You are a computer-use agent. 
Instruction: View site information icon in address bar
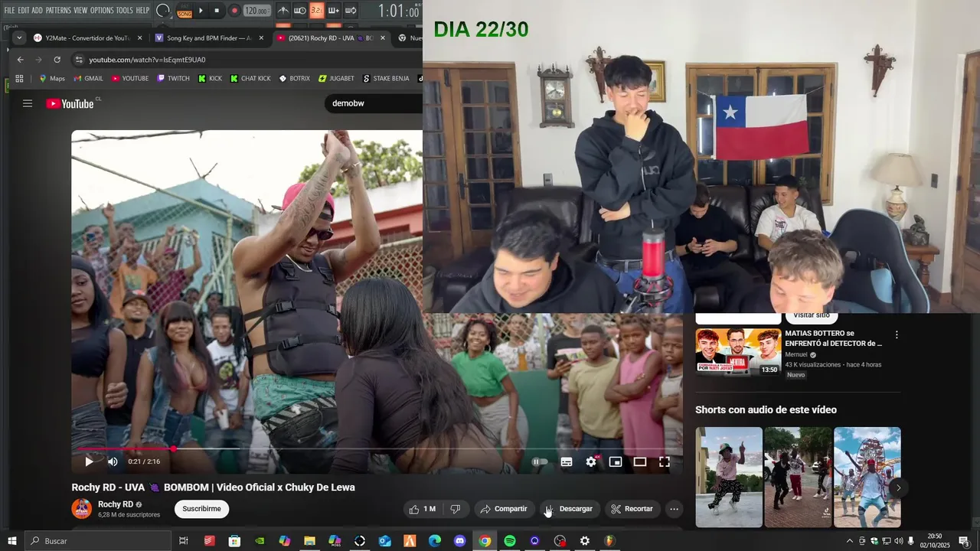[78, 60]
